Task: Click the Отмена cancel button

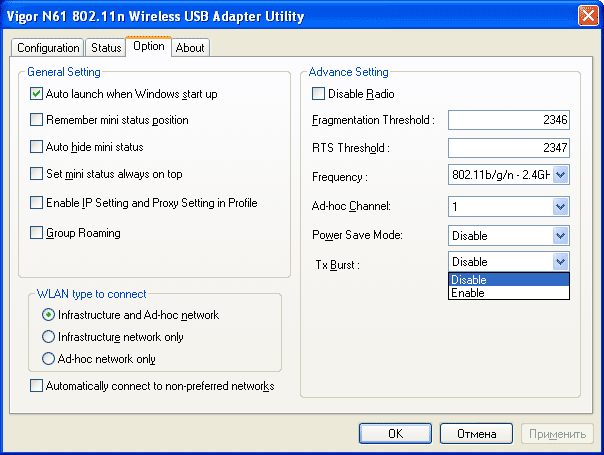Action: click(x=476, y=434)
